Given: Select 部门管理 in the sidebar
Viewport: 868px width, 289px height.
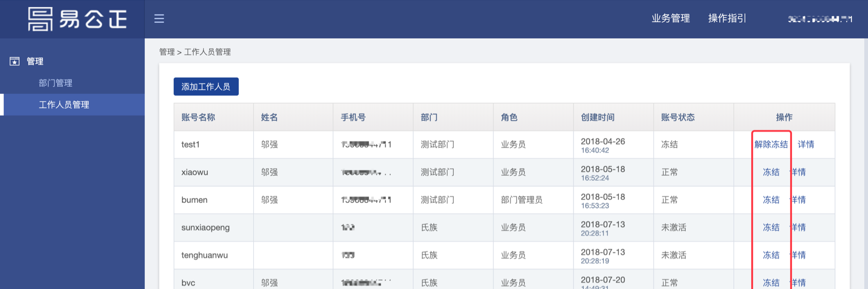Looking at the screenshot, I should pyautogui.click(x=55, y=83).
